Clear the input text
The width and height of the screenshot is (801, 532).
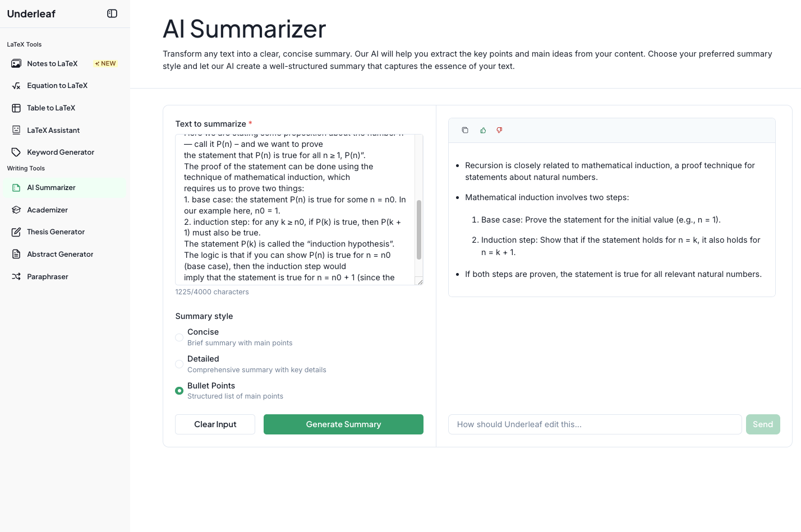(x=215, y=424)
